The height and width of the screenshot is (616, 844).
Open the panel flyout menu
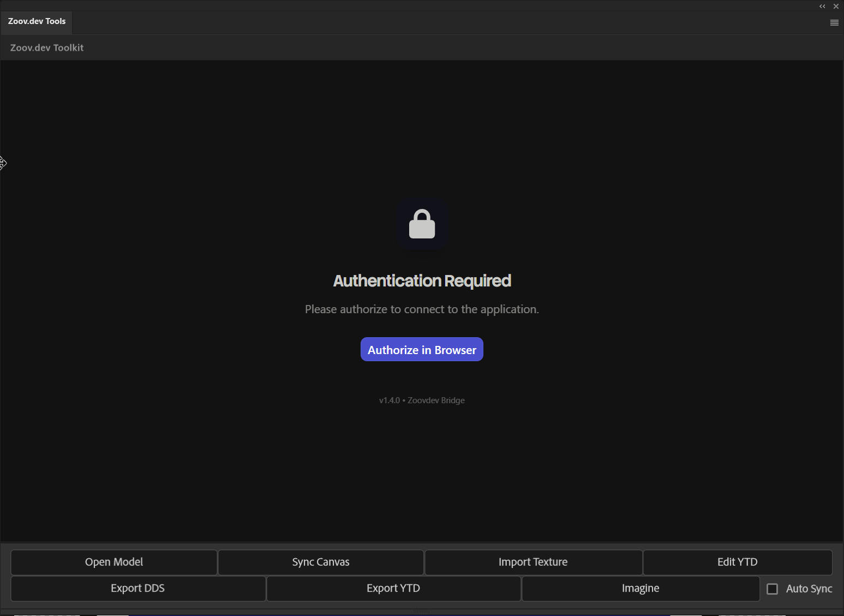(834, 22)
